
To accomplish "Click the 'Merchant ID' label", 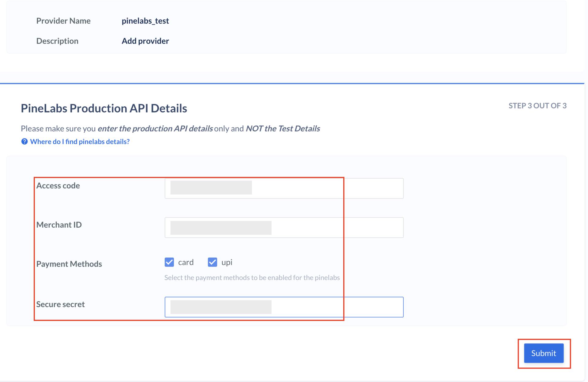I will click(59, 225).
